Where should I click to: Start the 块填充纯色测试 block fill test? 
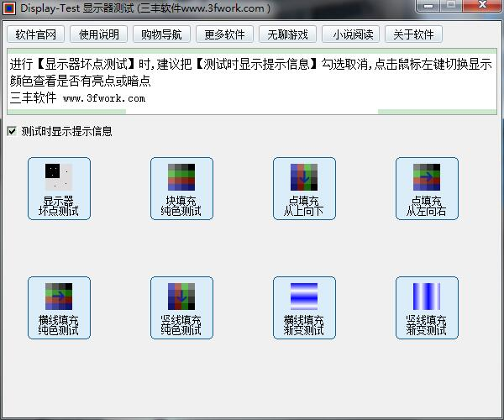click(181, 189)
